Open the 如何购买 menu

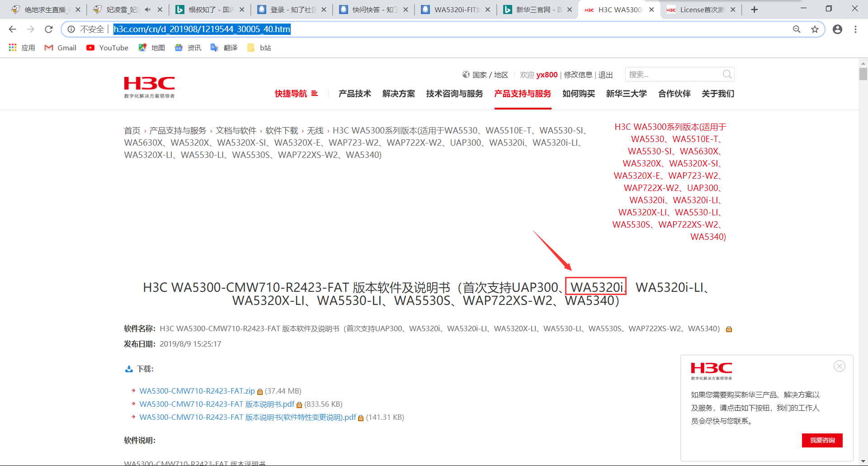tap(579, 94)
